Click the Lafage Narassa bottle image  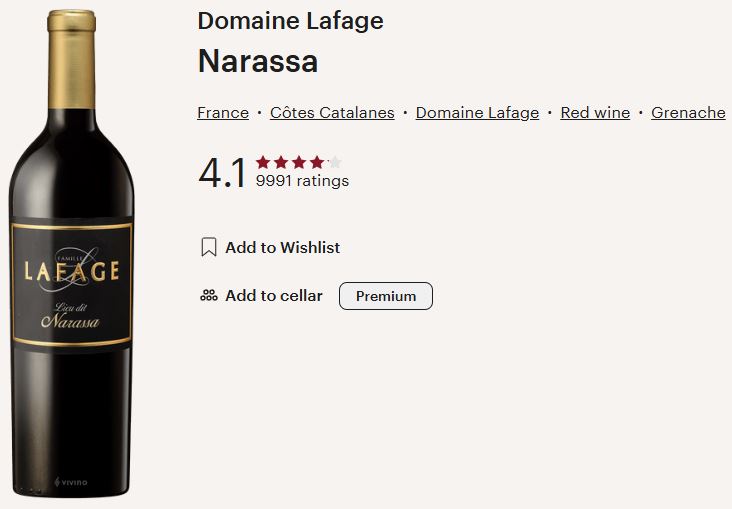click(x=71, y=254)
